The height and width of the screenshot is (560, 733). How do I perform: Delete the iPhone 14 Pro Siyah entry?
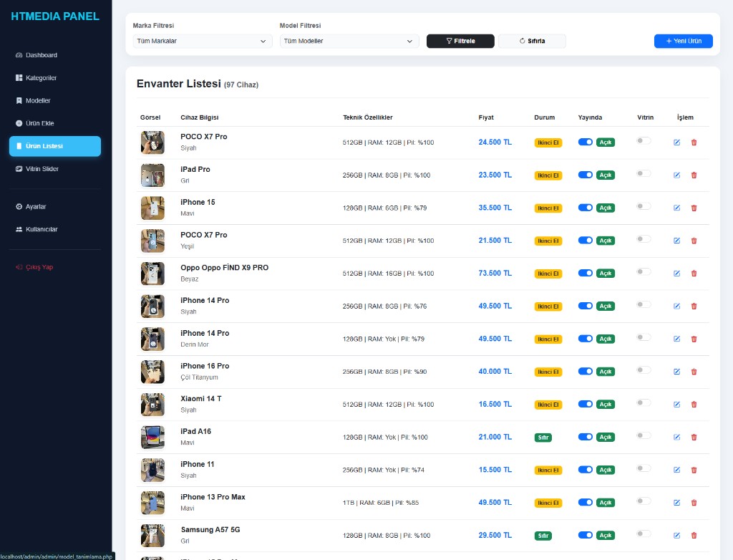[694, 306]
